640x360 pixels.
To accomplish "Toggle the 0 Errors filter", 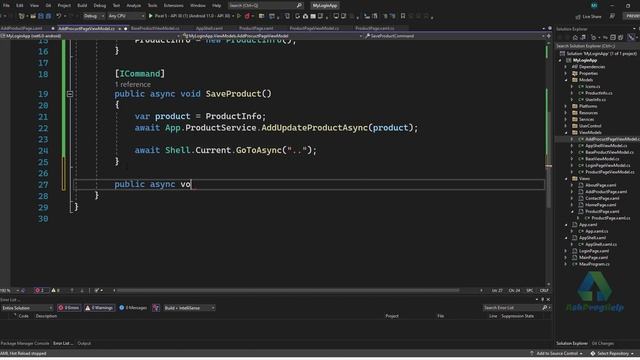I will pyautogui.click(x=69, y=308).
